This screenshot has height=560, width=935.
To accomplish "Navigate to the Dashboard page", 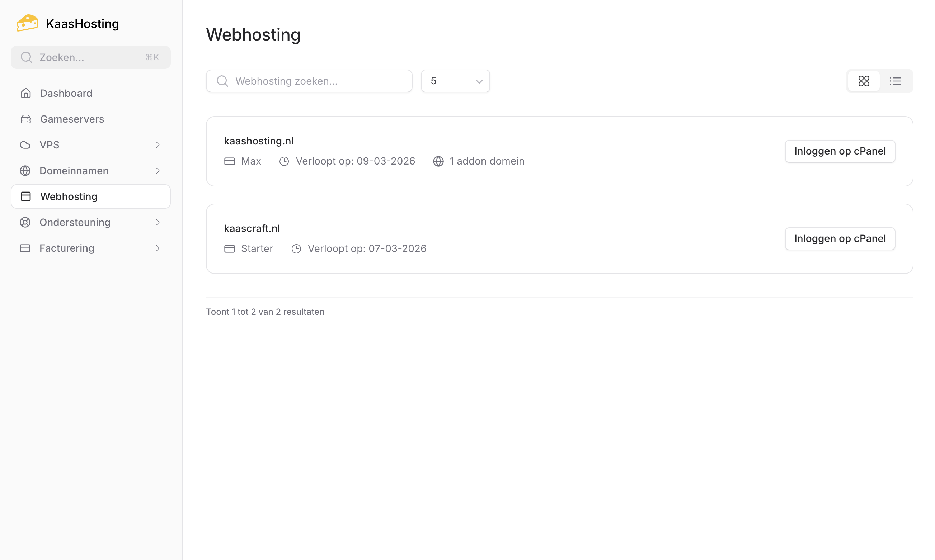I will tap(66, 93).
